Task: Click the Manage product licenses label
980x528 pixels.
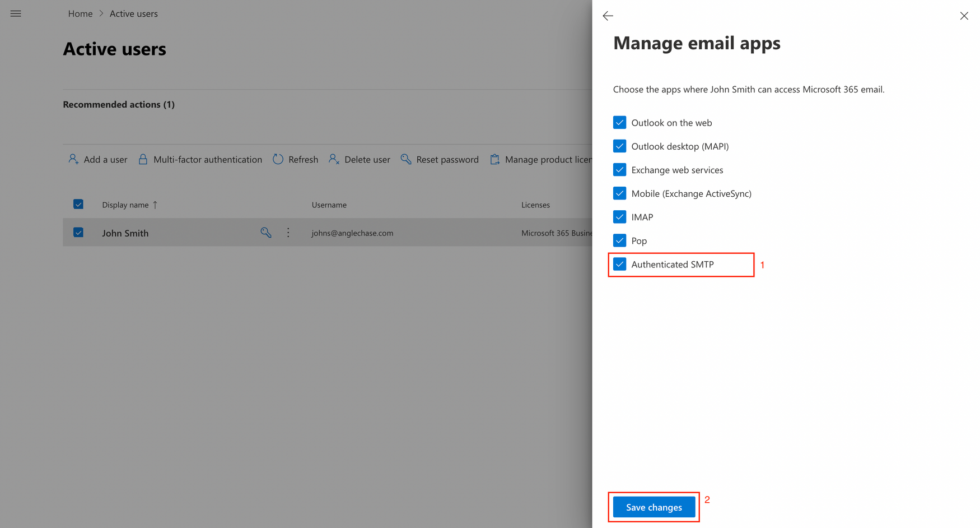Action: 548,160
